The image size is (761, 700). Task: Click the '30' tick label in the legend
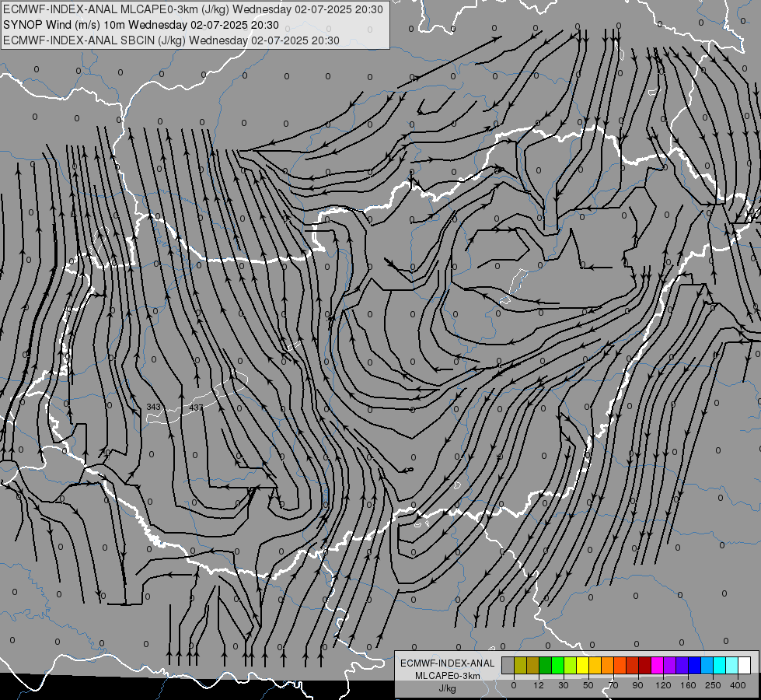point(564,685)
